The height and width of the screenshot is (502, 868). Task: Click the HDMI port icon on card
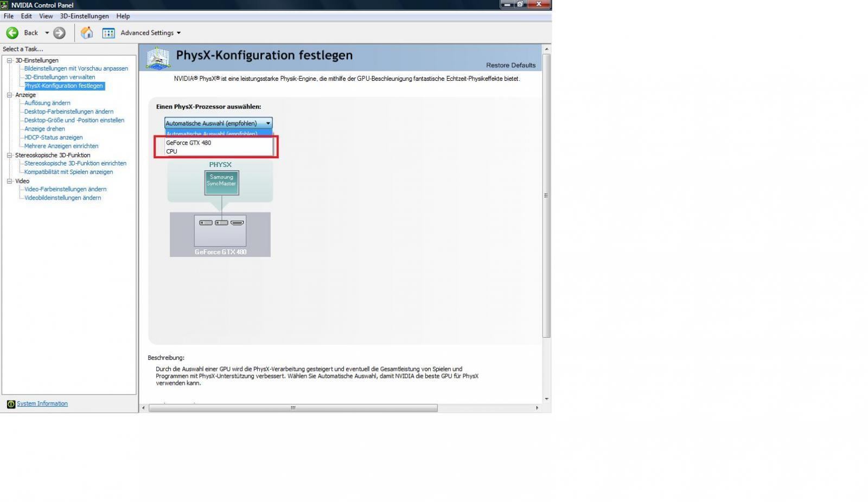point(237,223)
